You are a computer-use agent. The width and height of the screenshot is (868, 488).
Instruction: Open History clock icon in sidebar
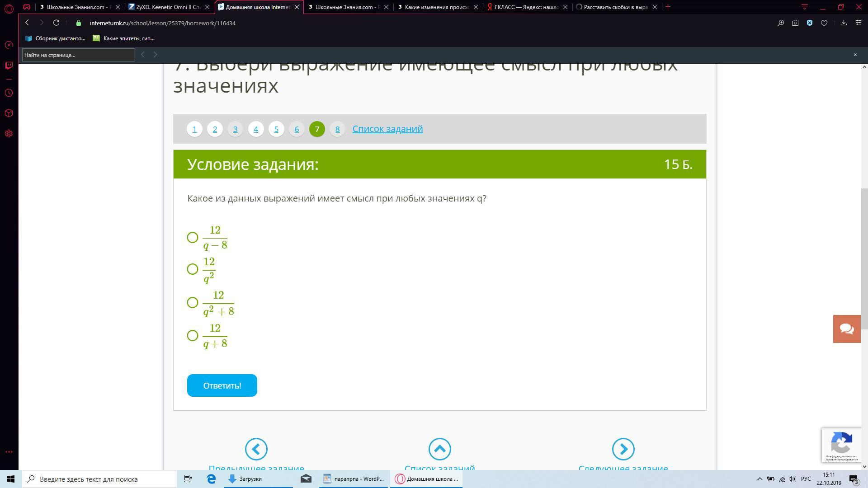[9, 93]
